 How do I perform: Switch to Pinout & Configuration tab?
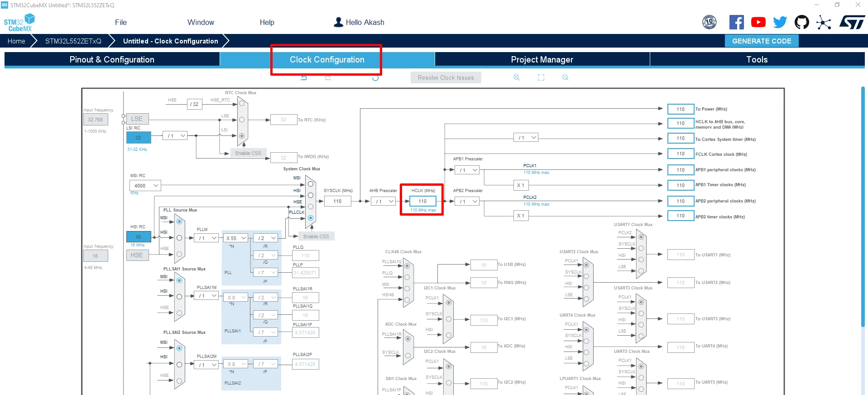point(112,59)
